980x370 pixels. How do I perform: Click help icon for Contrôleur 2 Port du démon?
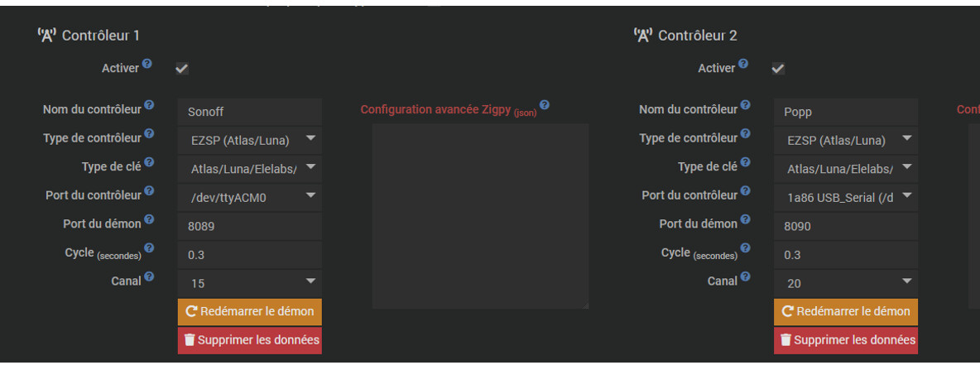[x=746, y=219]
